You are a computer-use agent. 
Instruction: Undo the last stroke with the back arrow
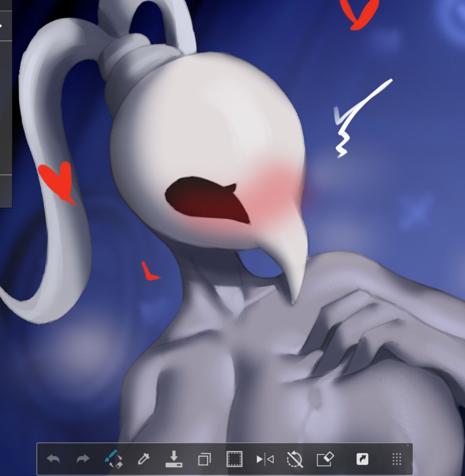pos(53,459)
